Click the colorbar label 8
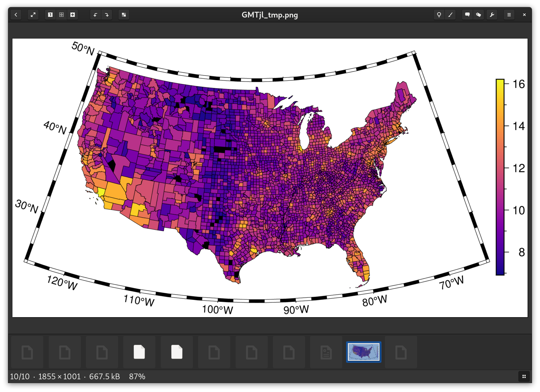540x392 pixels. point(522,252)
